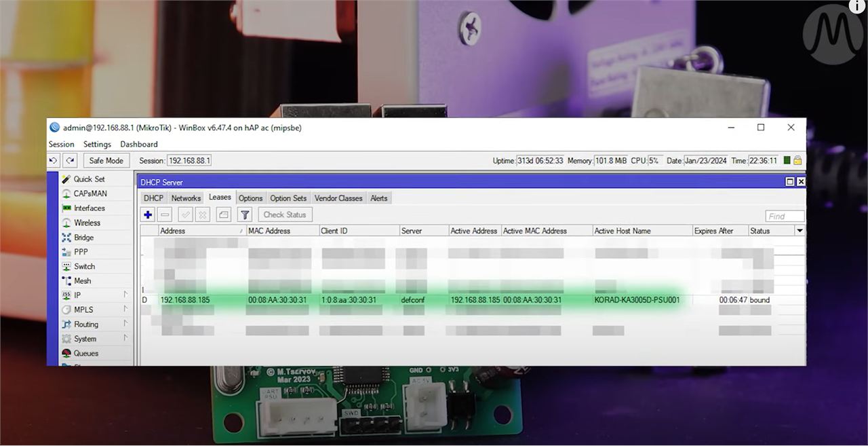This screenshot has width=868, height=446.
Task: Switch to the Alerts tab
Action: click(379, 198)
